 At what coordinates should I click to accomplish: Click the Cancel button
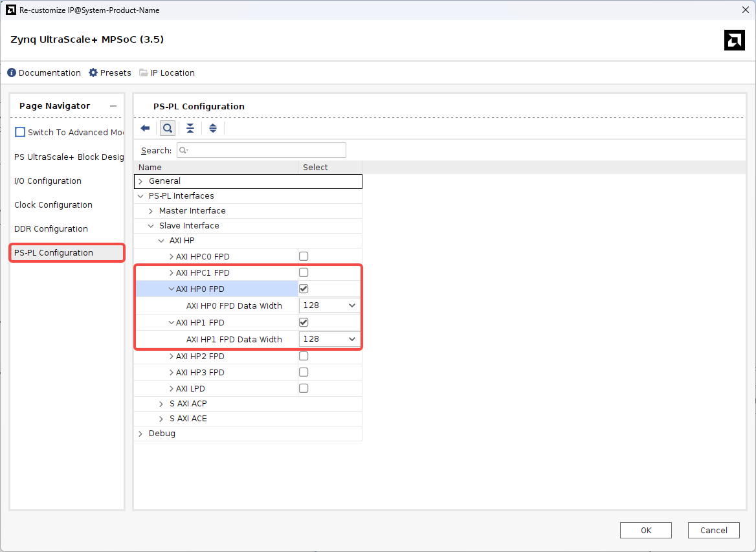tap(713, 530)
